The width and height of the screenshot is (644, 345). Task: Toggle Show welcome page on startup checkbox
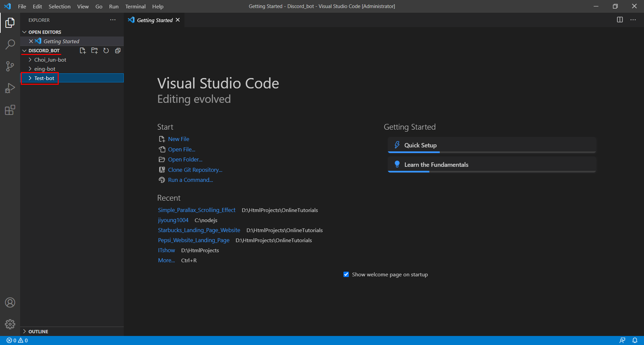coord(346,274)
